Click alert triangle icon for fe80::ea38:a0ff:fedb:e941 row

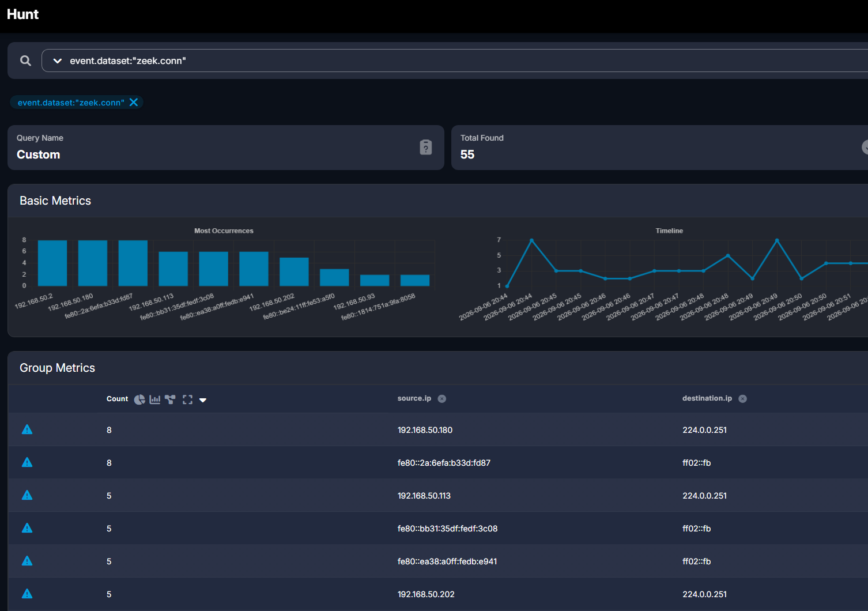tap(27, 561)
